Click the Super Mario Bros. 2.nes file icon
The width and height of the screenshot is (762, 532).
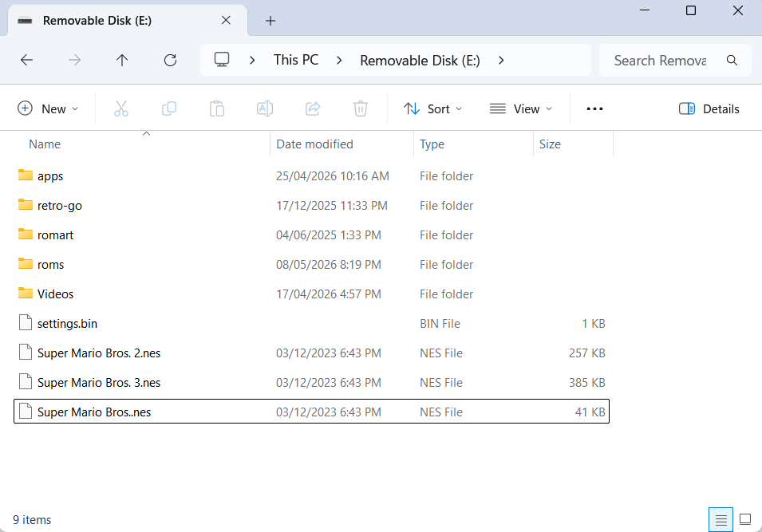[26, 353]
